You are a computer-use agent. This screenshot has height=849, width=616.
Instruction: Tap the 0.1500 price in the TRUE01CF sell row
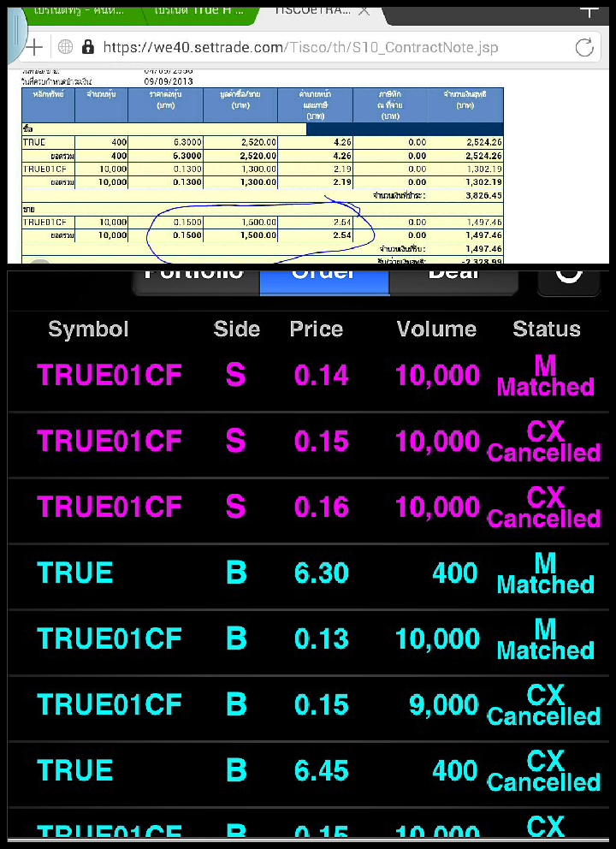point(187,222)
